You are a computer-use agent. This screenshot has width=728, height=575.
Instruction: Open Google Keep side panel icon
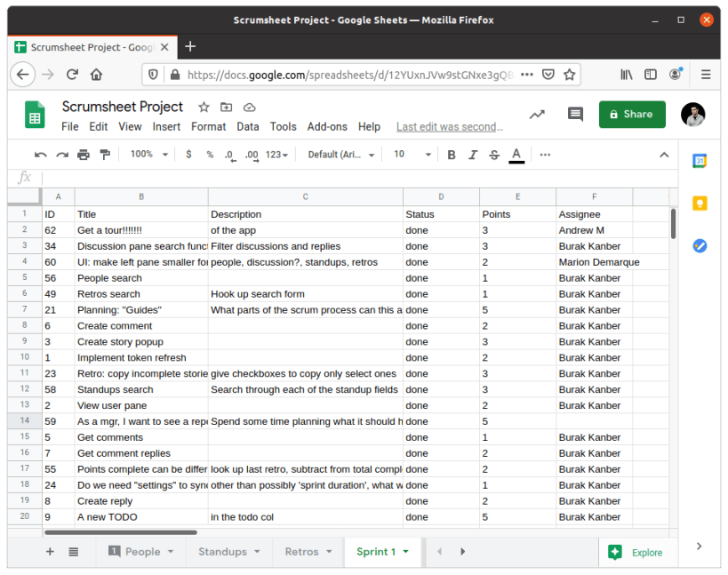point(700,204)
